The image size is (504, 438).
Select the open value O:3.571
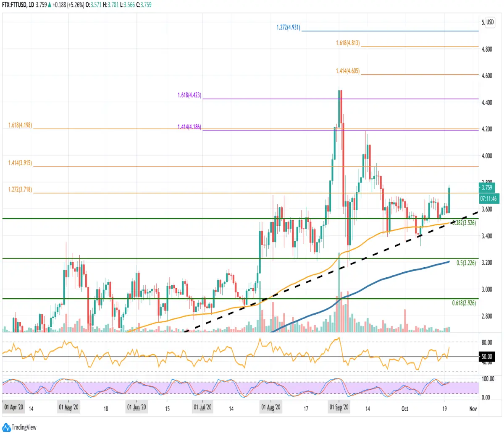click(94, 5)
